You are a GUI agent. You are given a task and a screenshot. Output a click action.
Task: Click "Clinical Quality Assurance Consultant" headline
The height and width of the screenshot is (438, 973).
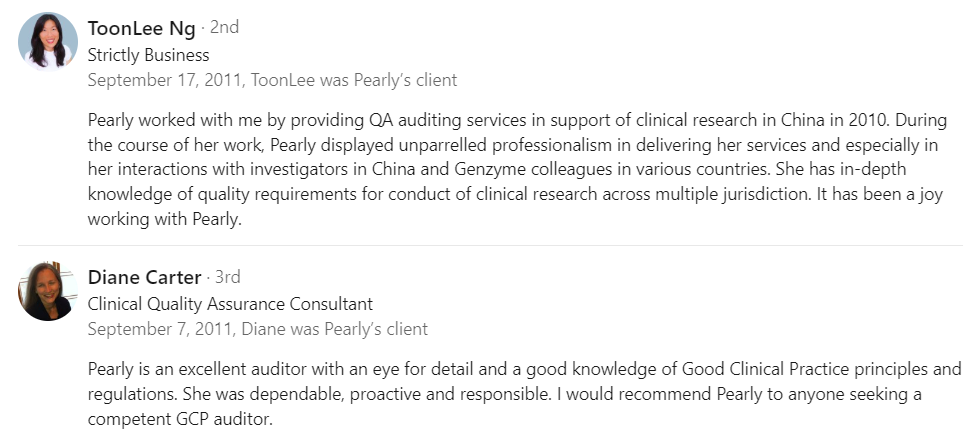tap(230, 304)
